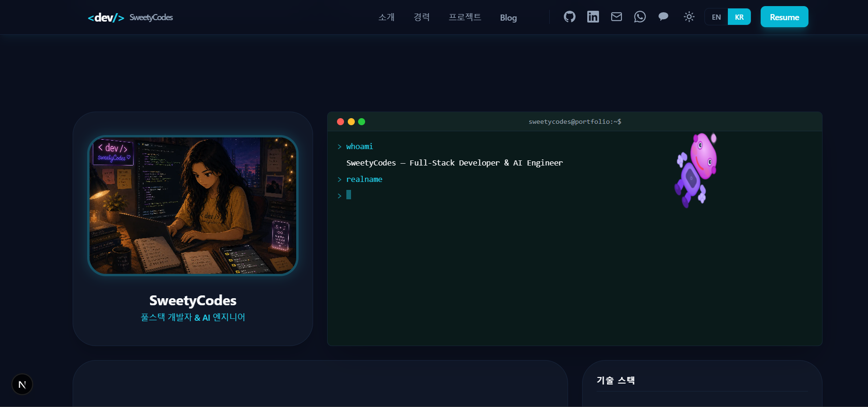Focus the terminal prompt cursor

(348, 195)
